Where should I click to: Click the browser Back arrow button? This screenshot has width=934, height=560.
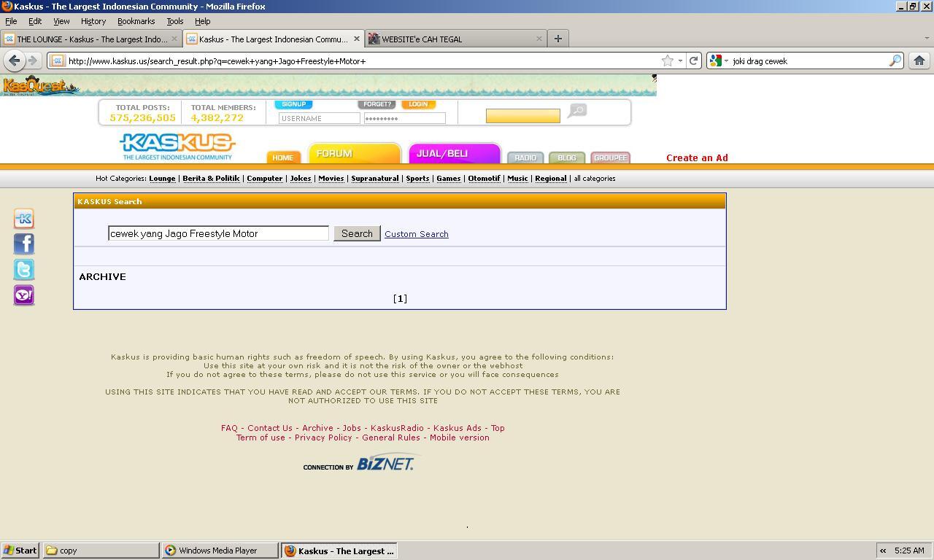(13, 61)
